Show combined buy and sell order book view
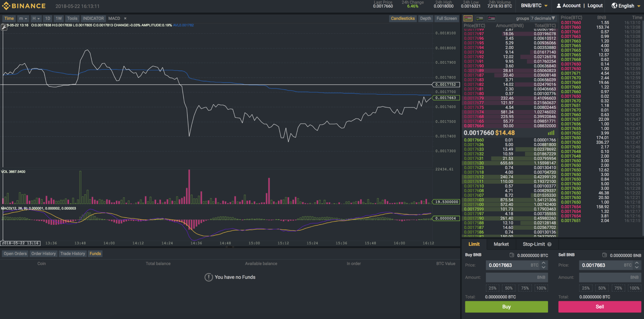The image size is (644, 319). coord(468,18)
